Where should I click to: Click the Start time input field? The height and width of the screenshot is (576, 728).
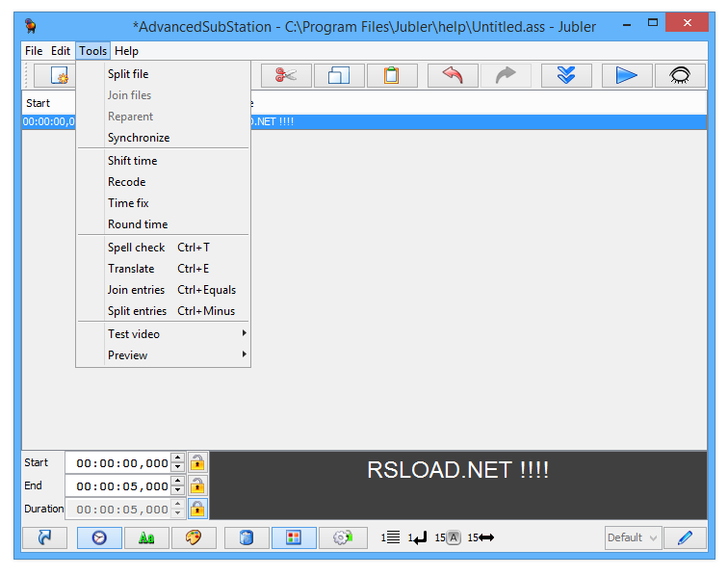pos(118,462)
